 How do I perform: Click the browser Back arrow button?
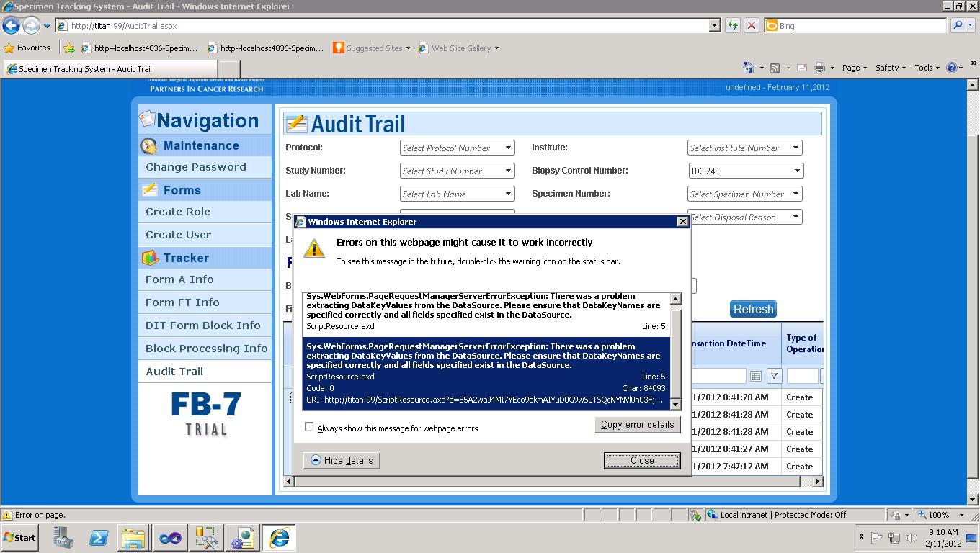(x=11, y=26)
